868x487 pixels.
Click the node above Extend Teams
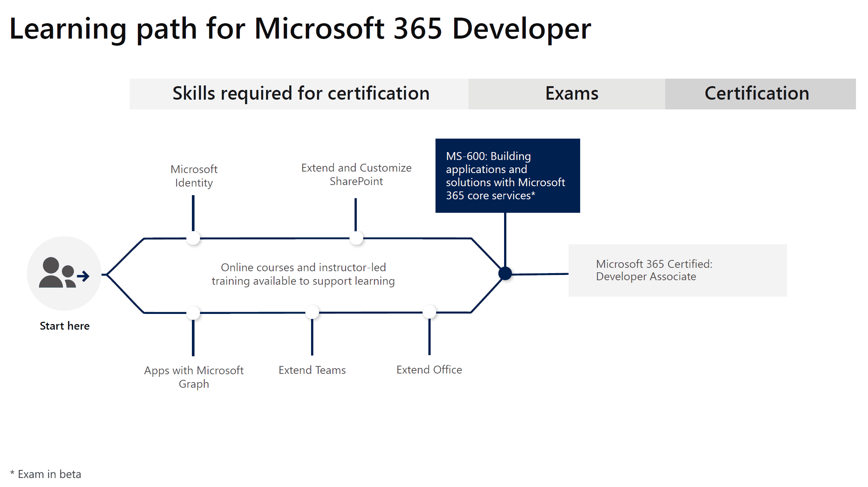(312, 312)
